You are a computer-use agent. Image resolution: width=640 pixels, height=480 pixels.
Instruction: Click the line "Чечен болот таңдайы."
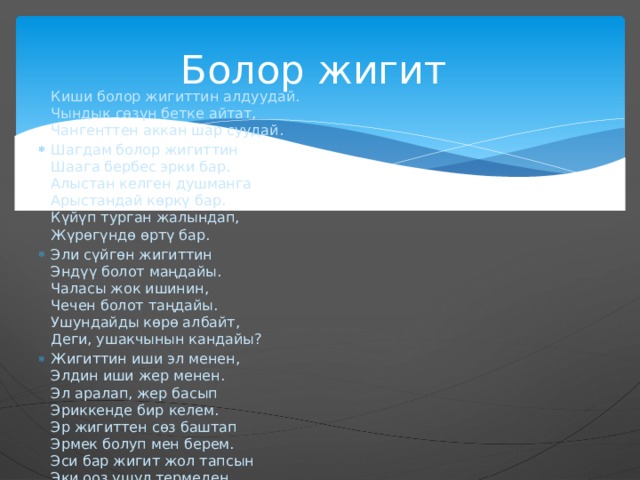[134, 305]
